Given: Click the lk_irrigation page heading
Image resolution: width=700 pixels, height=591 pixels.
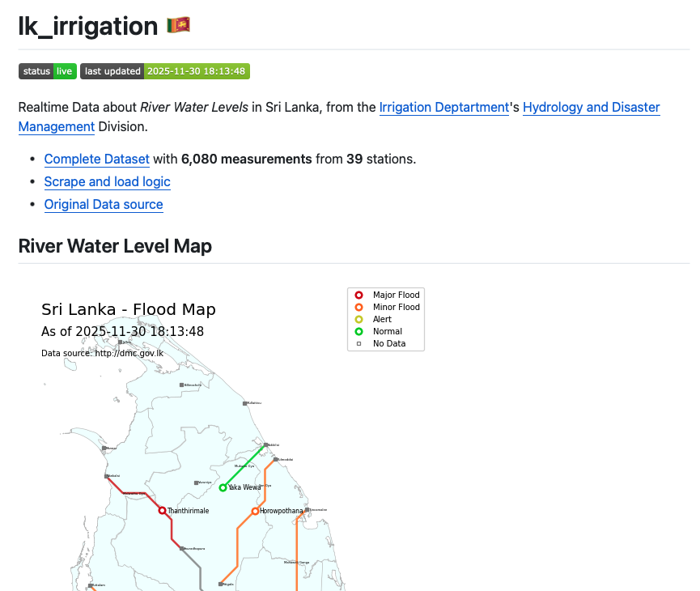Looking at the screenshot, I should tap(88, 26).
